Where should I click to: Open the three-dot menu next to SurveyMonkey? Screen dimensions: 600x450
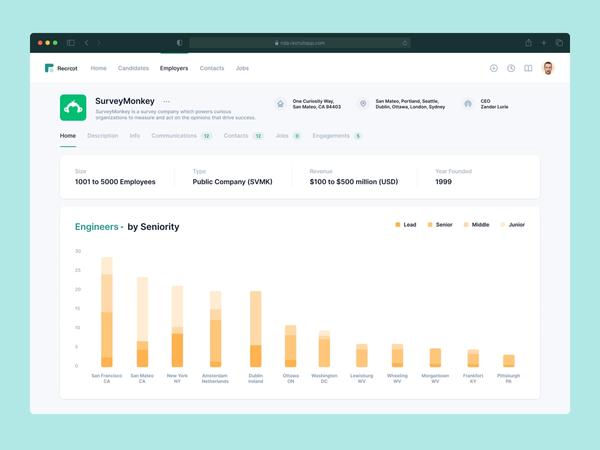click(x=166, y=101)
